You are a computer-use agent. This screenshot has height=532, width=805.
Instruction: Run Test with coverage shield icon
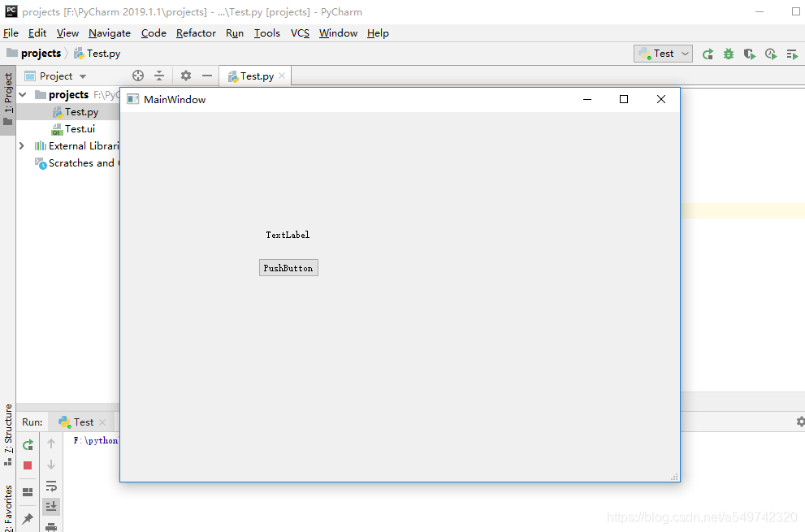[750, 54]
